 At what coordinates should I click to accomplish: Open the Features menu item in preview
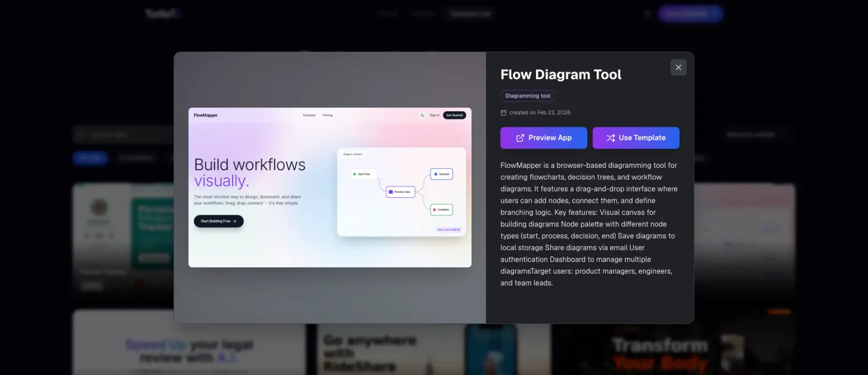tap(309, 115)
